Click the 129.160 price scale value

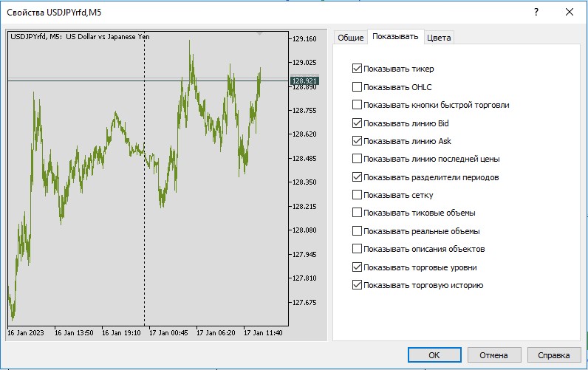click(304, 38)
